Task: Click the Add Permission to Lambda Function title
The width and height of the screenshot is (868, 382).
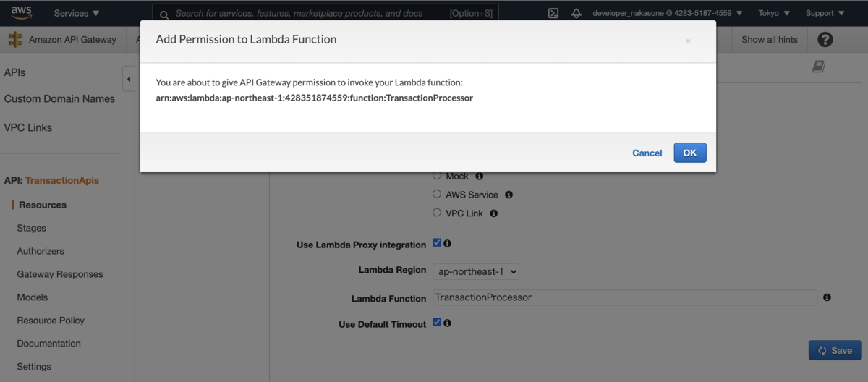Action: click(246, 39)
